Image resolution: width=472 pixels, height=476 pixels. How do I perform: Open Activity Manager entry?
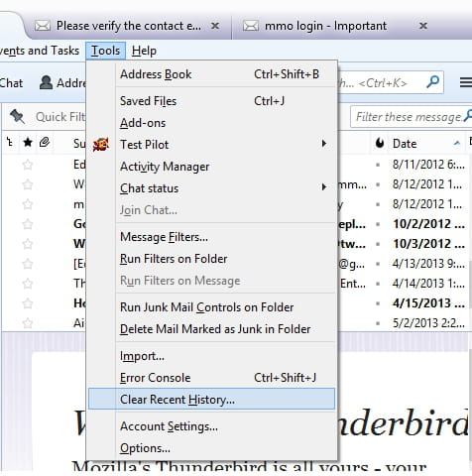211,167
